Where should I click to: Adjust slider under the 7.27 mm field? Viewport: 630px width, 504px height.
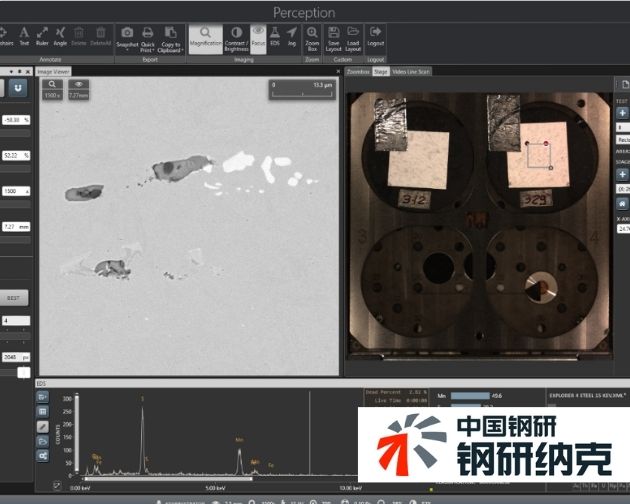(x=15, y=240)
